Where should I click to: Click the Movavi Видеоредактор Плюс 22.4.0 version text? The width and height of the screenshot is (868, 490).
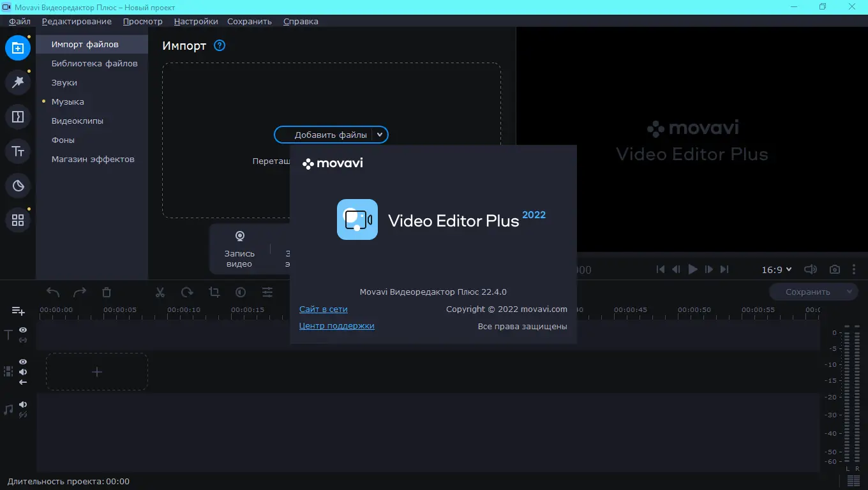[433, 292]
